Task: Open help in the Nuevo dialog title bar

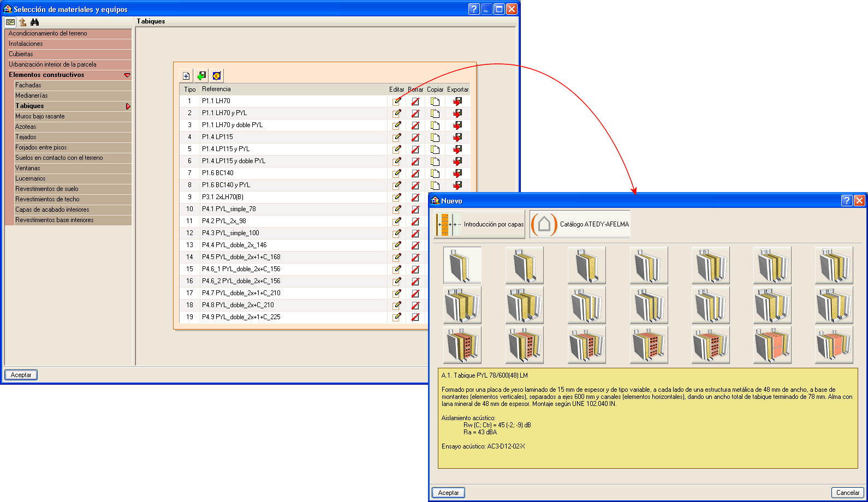Action: click(847, 201)
